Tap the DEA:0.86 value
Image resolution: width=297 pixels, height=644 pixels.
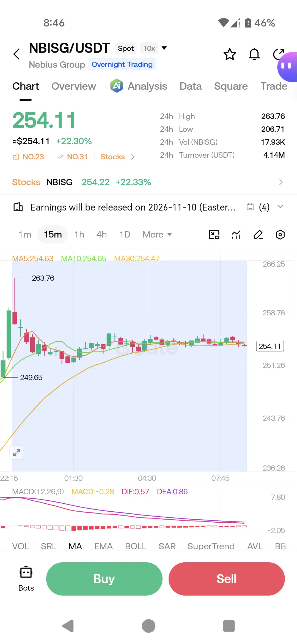pos(172,492)
